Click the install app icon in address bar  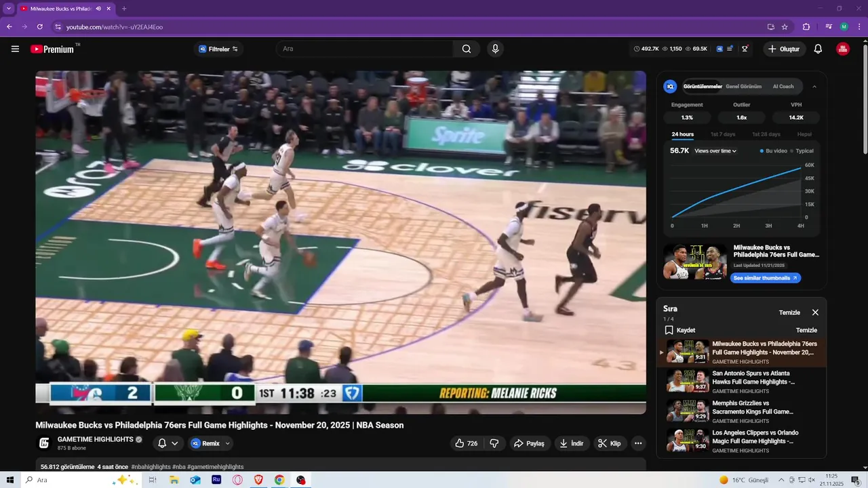click(770, 27)
